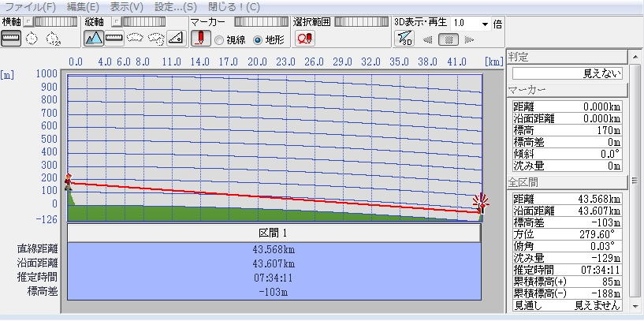Select the vertical axis ruler icon

114,38
